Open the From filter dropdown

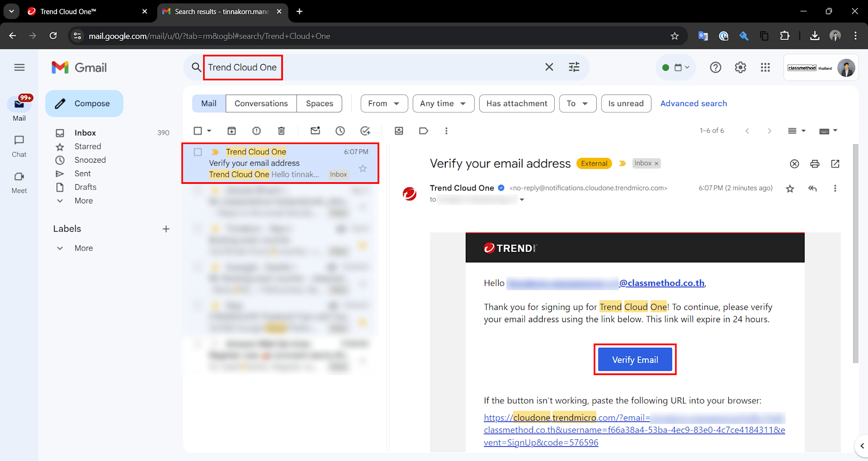pos(384,104)
